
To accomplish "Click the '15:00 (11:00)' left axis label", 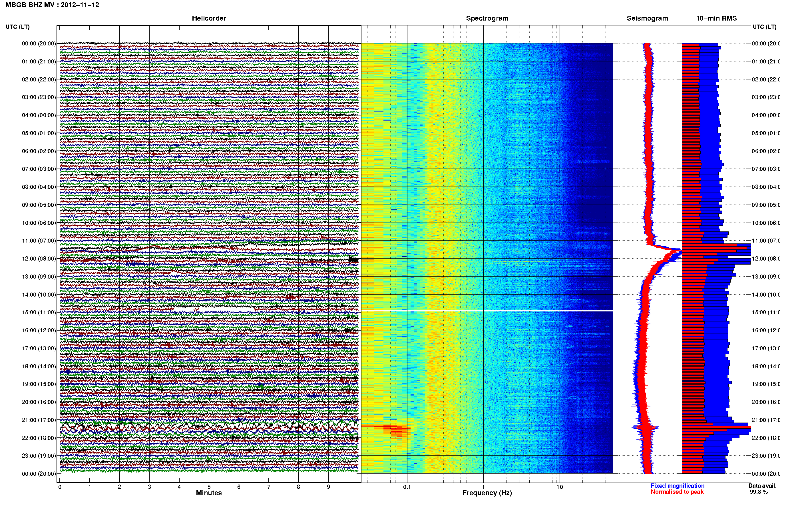I will tap(39, 313).
